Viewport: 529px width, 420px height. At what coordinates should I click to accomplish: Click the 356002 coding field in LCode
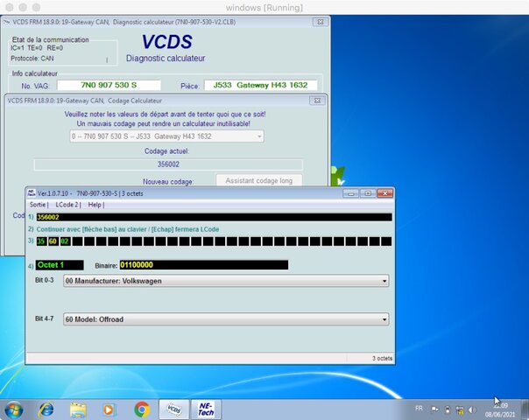tap(215, 217)
